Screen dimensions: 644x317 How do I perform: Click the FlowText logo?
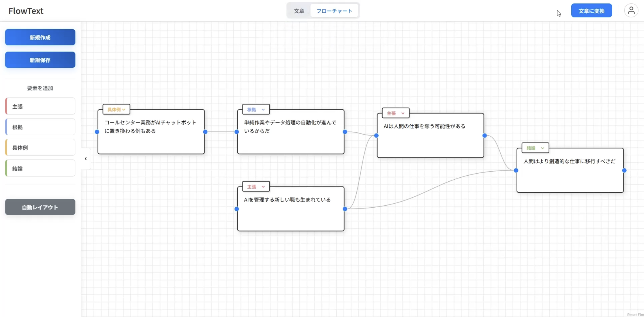pyautogui.click(x=26, y=11)
